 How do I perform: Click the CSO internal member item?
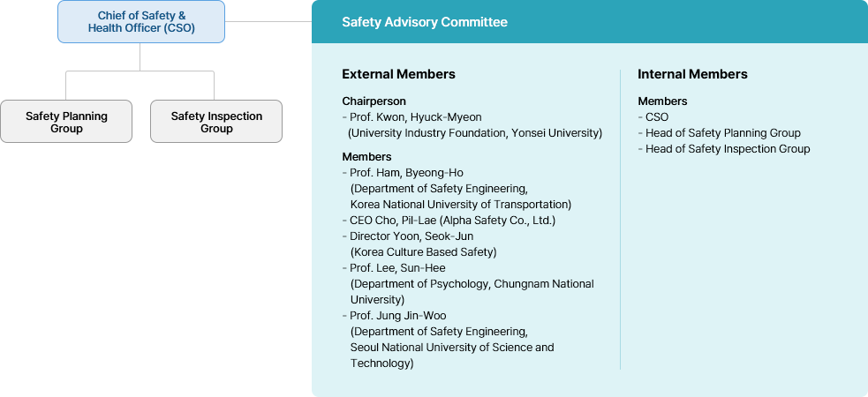(656, 117)
